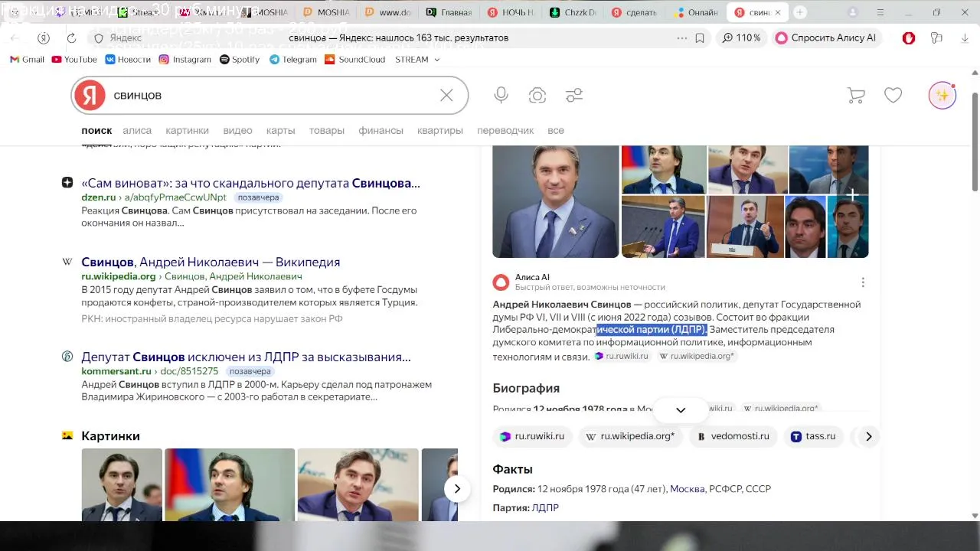Switch to переводчик search tab

(x=505, y=130)
